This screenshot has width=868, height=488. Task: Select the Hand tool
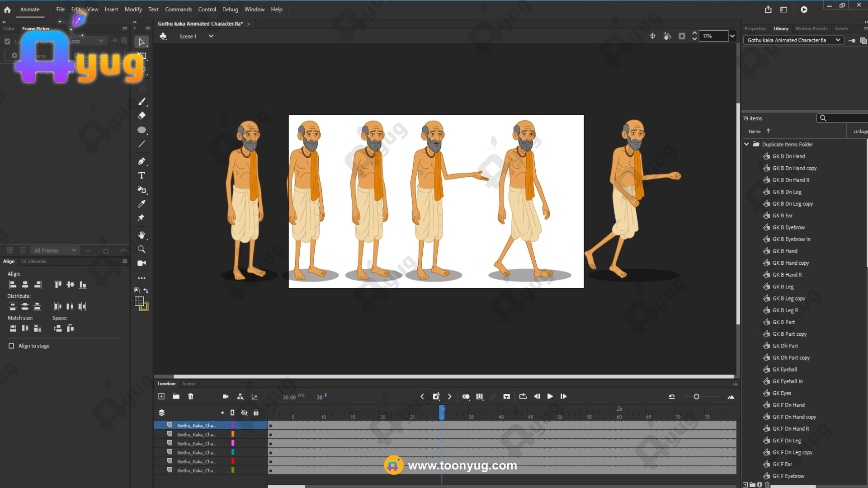(142, 235)
